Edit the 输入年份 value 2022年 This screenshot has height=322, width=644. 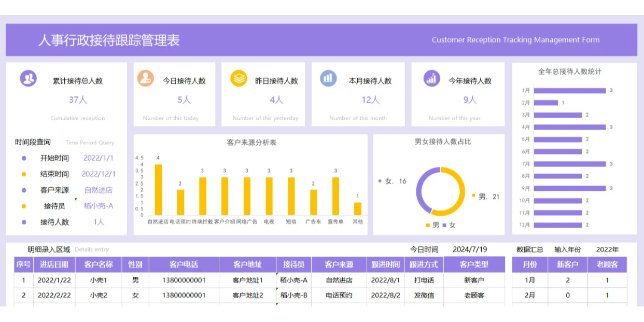tap(607, 250)
